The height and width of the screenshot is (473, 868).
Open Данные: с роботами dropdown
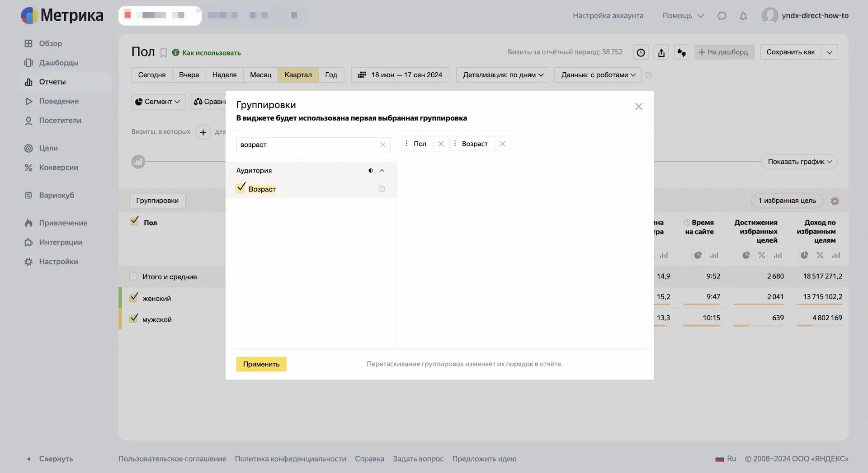click(x=598, y=75)
